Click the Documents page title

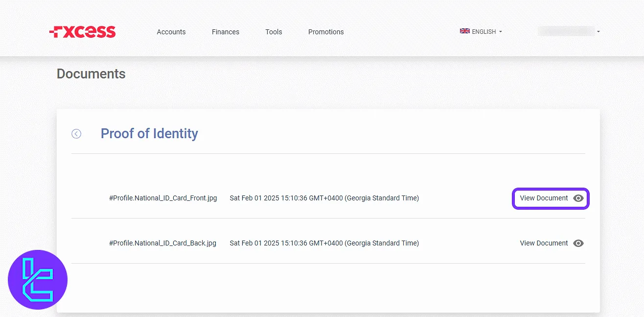(x=91, y=74)
